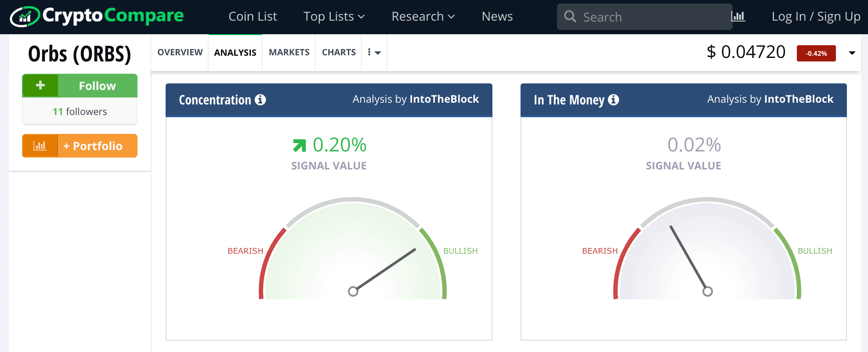The width and height of the screenshot is (868, 352).
Task: Click the Concentration info icon
Action: 260,100
